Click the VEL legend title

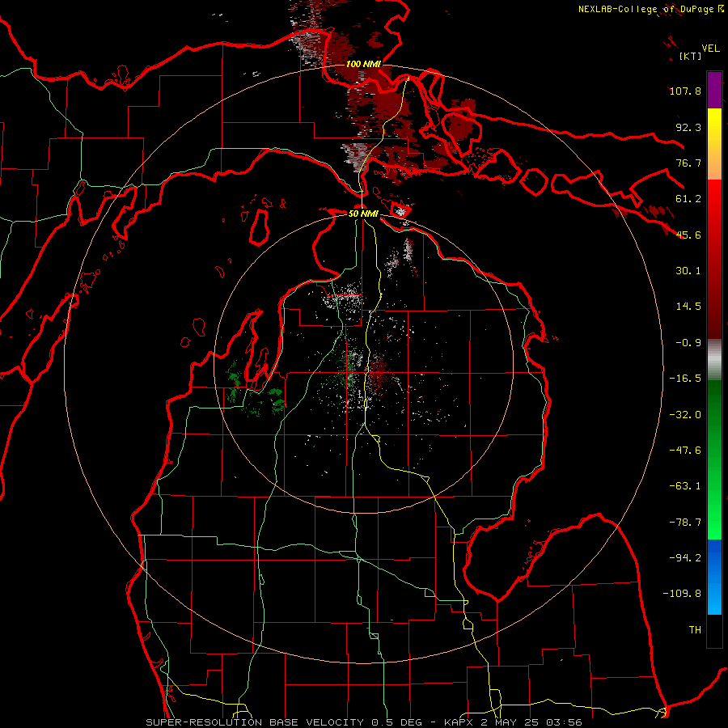(711, 49)
